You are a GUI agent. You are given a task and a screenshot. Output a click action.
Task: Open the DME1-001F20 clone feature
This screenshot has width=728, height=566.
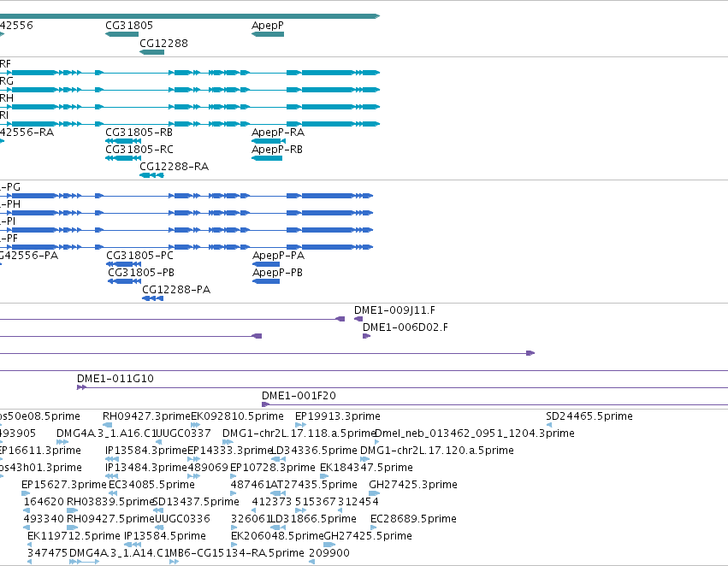pyautogui.click(x=299, y=396)
